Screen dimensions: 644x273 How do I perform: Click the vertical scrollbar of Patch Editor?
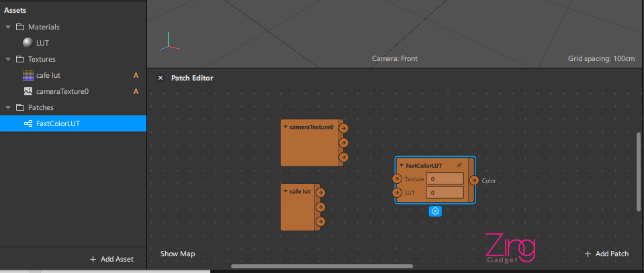(x=639, y=172)
